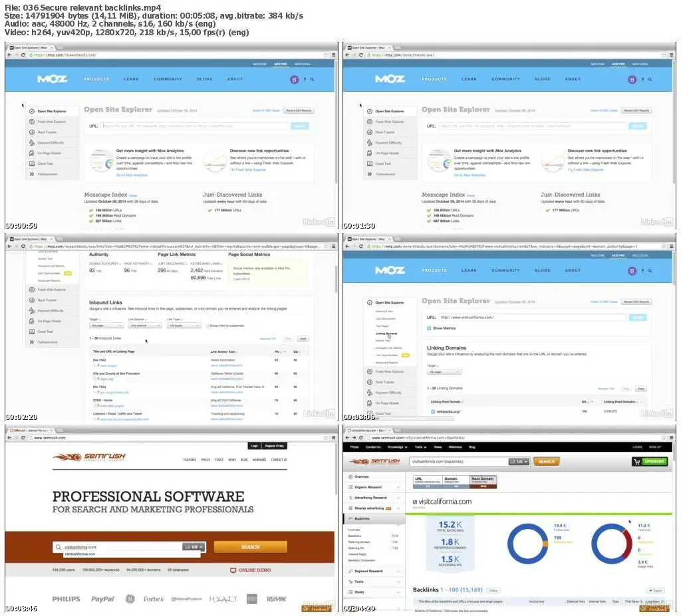Viewport: 681px width, 616px height.
Task: Click Recent CSV Reports button, 00:00:50 frame
Action: pos(299,111)
